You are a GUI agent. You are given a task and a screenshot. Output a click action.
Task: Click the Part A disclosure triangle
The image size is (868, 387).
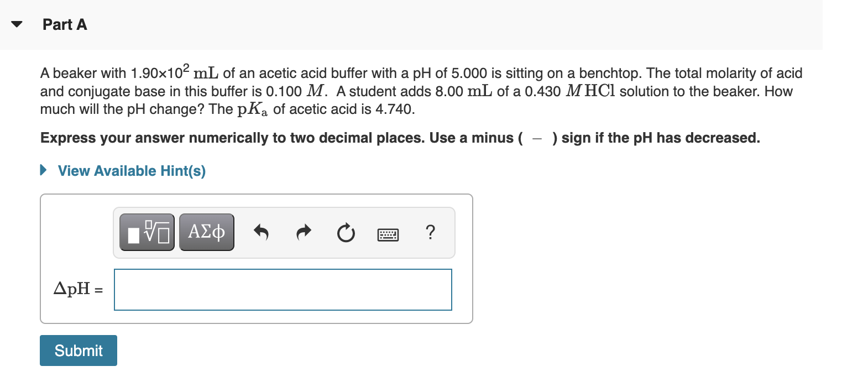coord(15,23)
